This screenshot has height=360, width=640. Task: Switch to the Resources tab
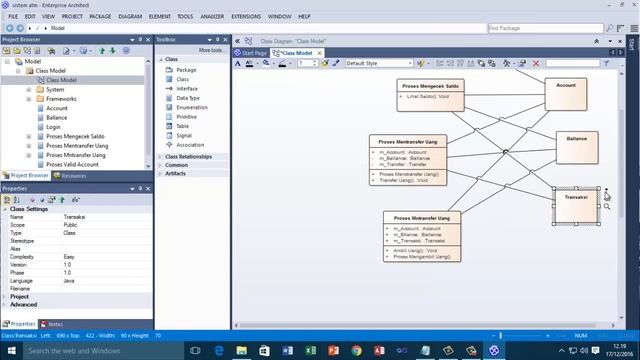(70, 176)
